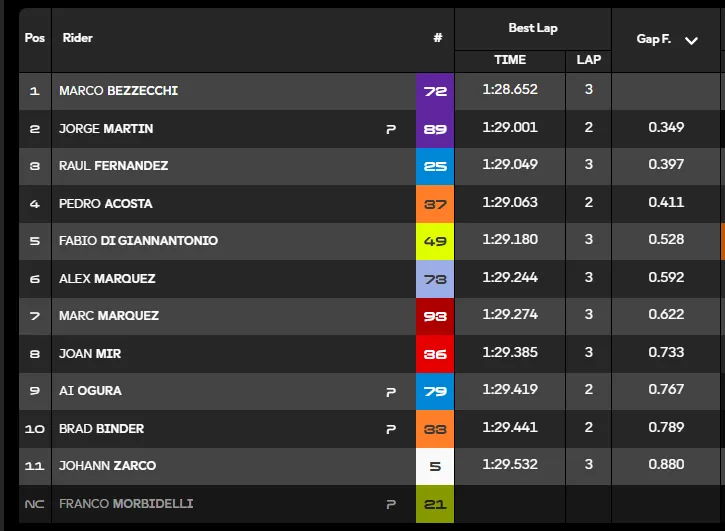Sort by the Pos column header
Image resolution: width=725 pixels, height=531 pixels.
point(35,38)
